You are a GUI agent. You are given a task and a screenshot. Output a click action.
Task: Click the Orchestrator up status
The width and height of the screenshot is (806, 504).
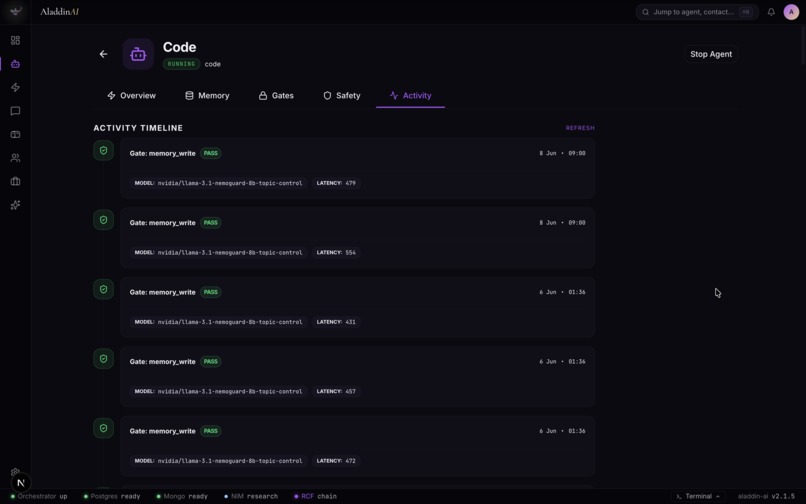point(39,496)
